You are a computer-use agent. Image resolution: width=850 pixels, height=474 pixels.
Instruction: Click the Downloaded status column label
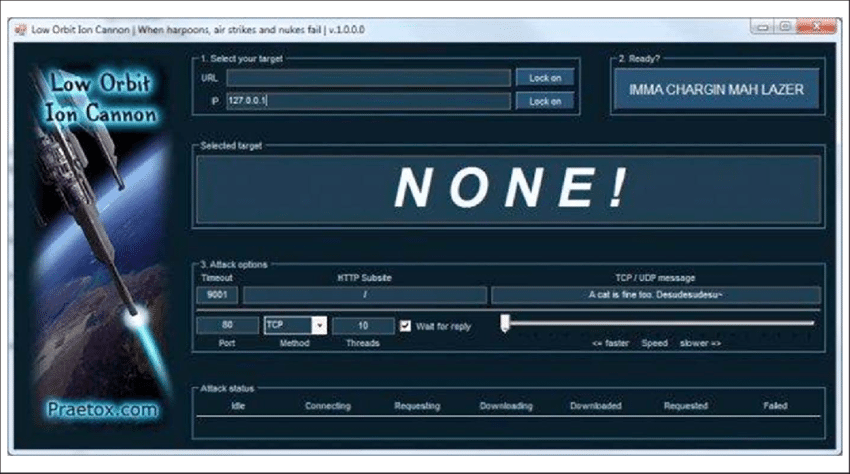click(596, 406)
